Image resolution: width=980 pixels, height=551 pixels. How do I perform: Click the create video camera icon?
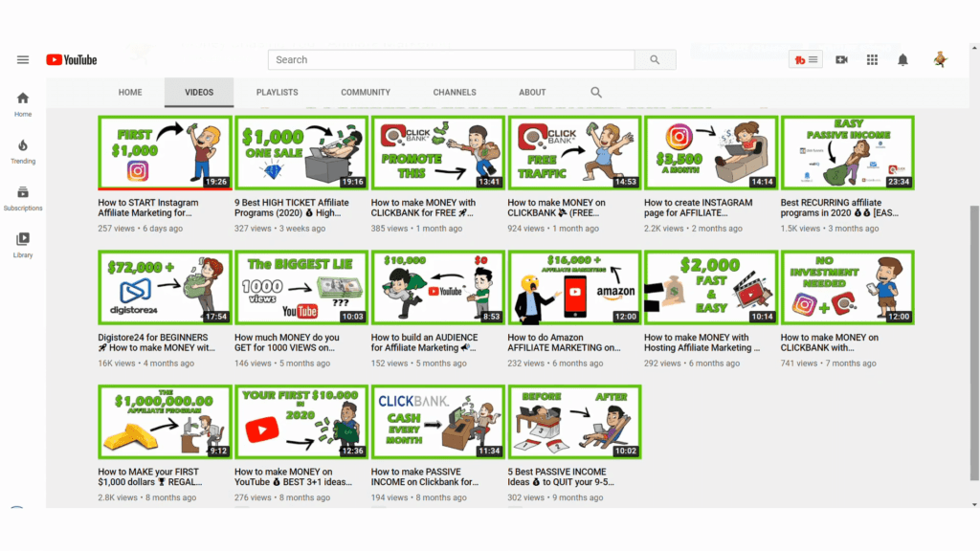[841, 60]
